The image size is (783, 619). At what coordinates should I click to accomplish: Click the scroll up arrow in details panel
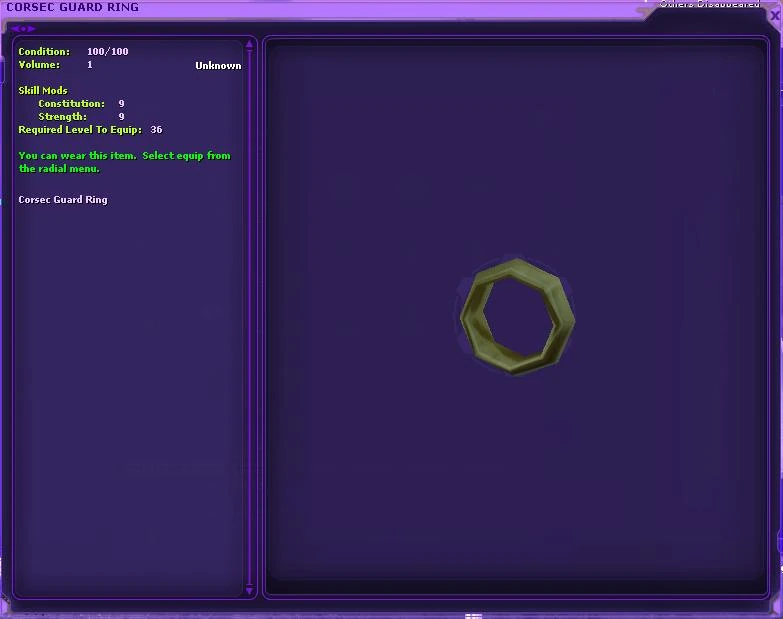[x=249, y=45]
